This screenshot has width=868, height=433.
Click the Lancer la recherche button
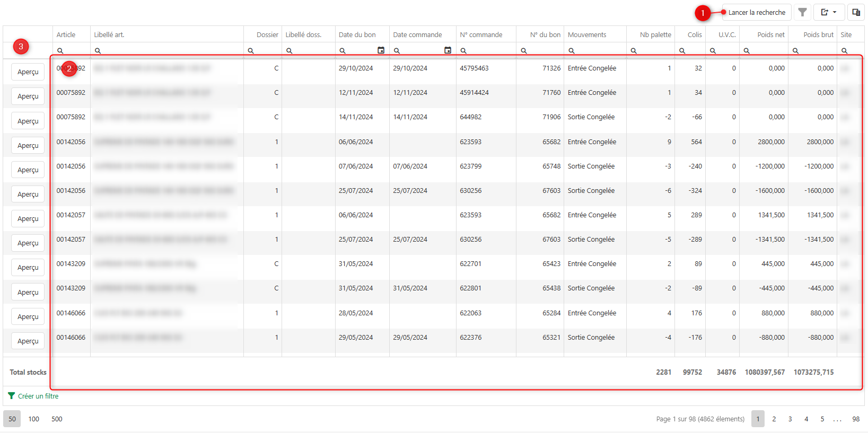tap(757, 12)
